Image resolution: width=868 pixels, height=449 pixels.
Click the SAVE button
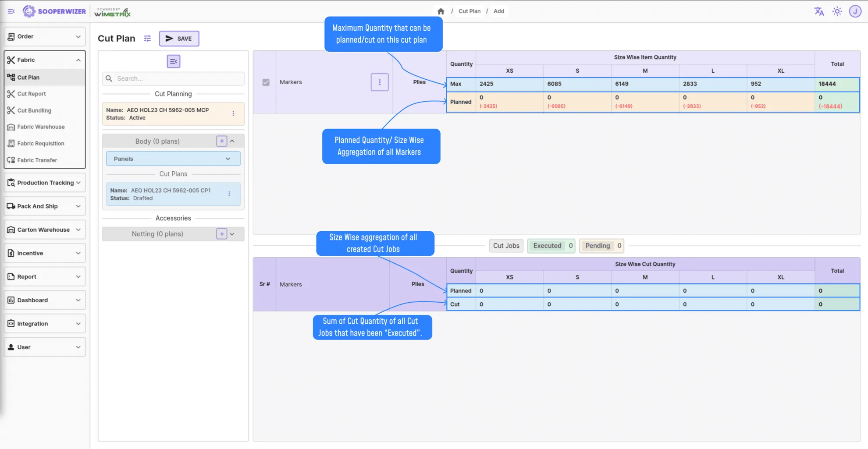pyautogui.click(x=179, y=39)
